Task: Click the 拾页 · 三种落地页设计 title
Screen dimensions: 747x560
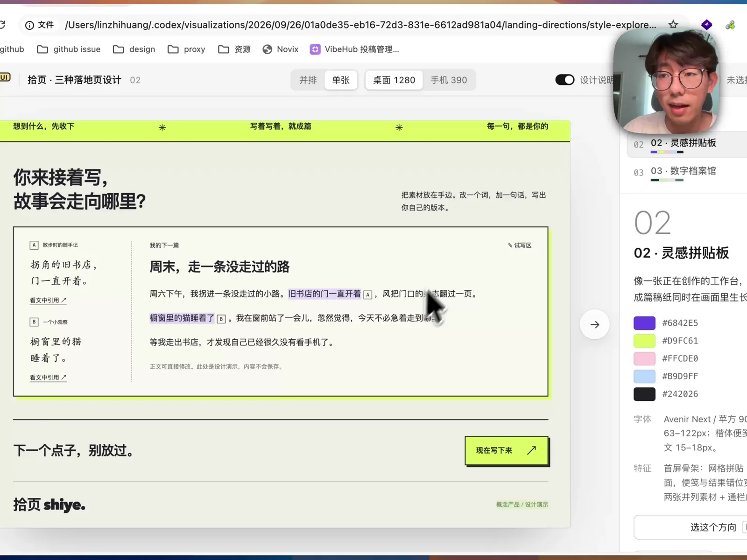Action: point(74,80)
